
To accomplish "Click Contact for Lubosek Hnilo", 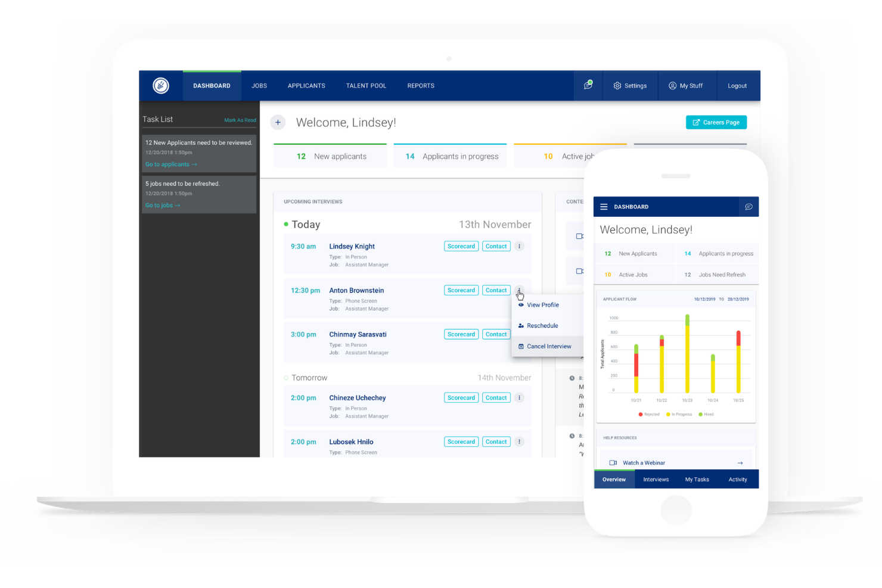I will tap(496, 441).
